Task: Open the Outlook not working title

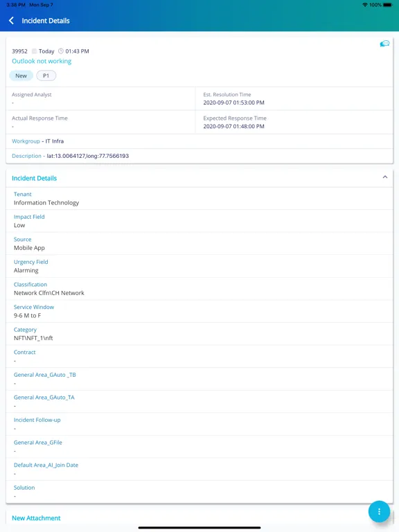Action: click(x=42, y=61)
